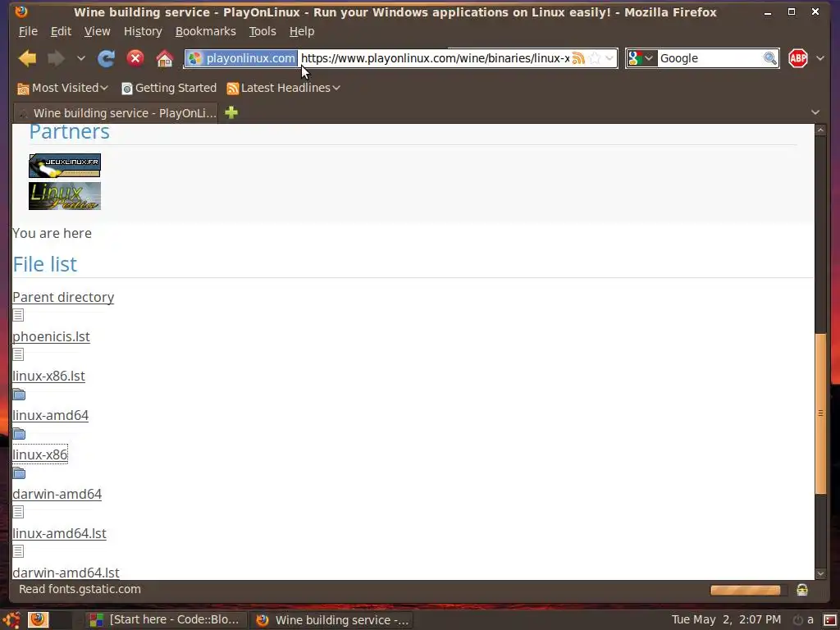Viewport: 840px width, 630px height.
Task: Open the address bar history dropdown
Action: (x=609, y=58)
